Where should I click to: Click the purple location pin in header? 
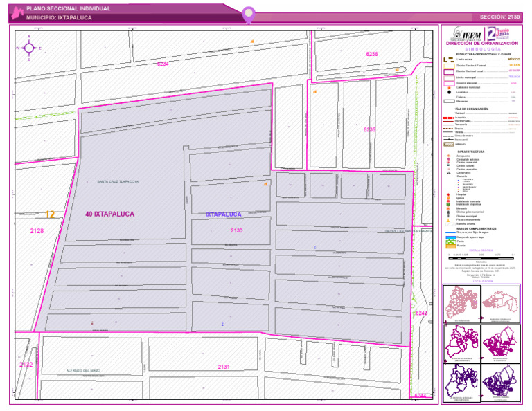(249, 15)
